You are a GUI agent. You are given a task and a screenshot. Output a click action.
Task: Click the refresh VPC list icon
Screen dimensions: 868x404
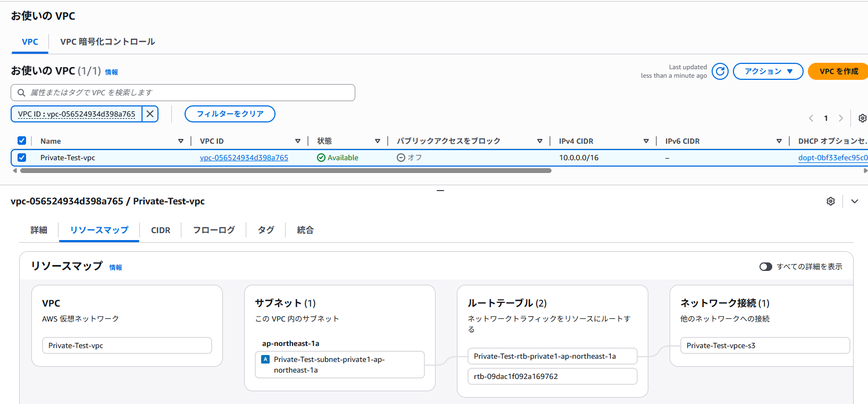click(x=720, y=71)
